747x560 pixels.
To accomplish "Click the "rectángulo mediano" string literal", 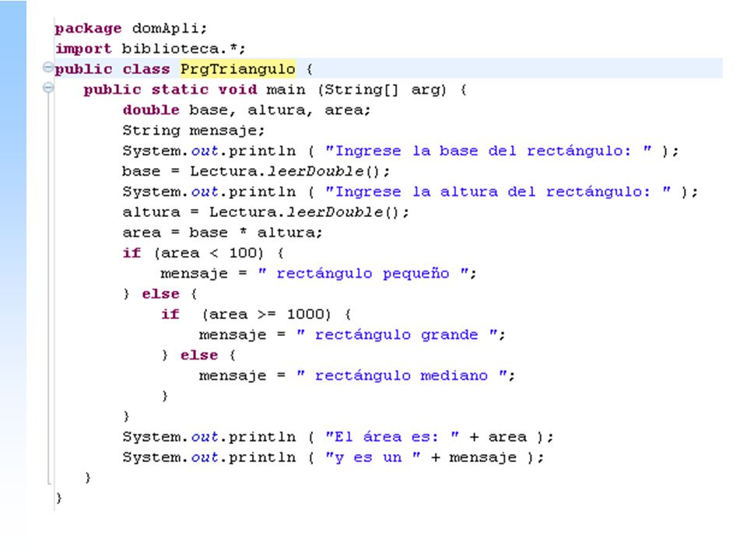I will click(x=402, y=376).
